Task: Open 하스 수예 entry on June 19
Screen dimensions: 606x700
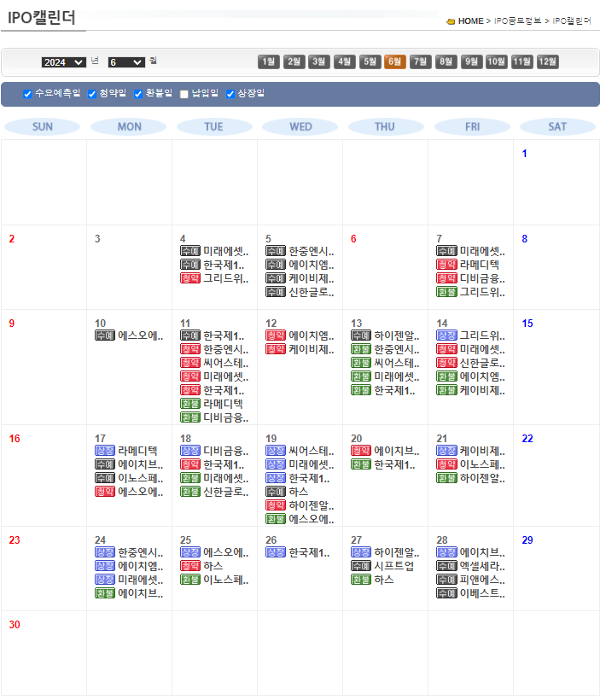Action: pyautogui.click(x=299, y=492)
